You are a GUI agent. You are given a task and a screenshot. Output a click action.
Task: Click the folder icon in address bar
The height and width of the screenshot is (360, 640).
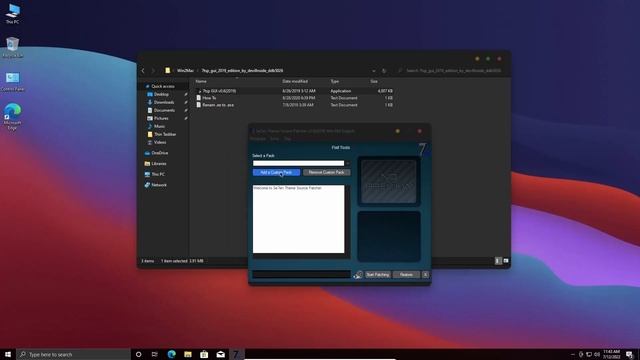pyautogui.click(x=167, y=71)
